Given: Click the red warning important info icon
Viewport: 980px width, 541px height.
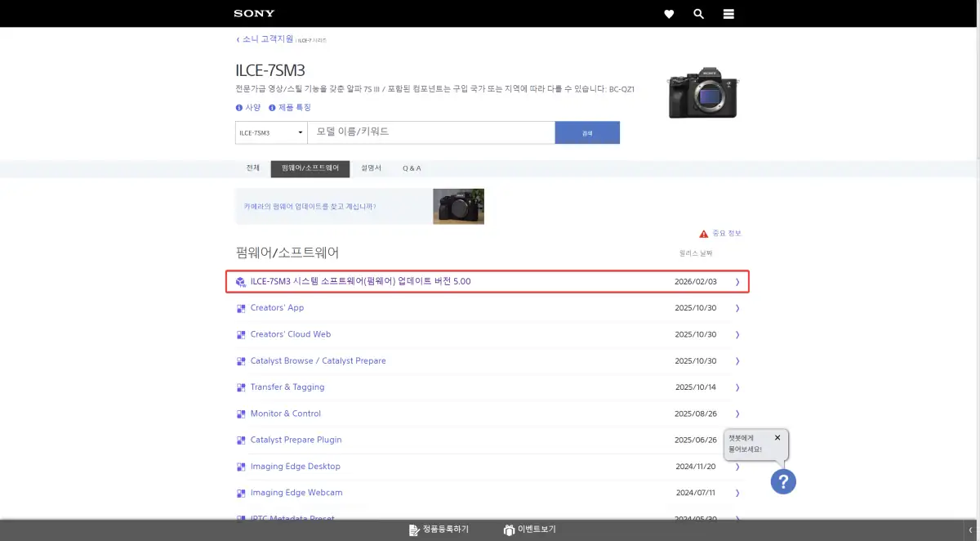Looking at the screenshot, I should (704, 234).
